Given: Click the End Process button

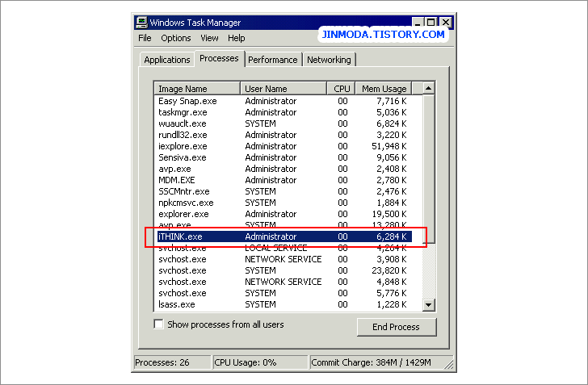Looking at the screenshot, I should click(x=397, y=327).
